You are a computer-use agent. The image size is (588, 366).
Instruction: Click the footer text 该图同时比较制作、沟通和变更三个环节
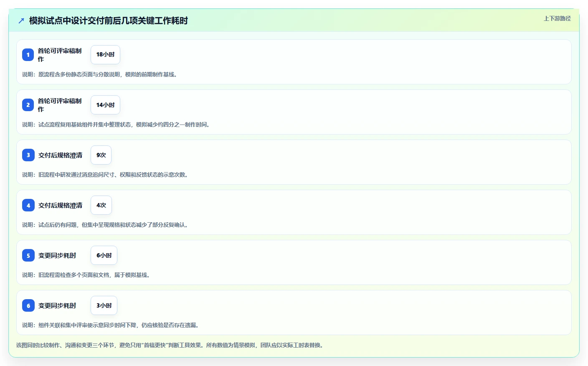tap(170, 345)
